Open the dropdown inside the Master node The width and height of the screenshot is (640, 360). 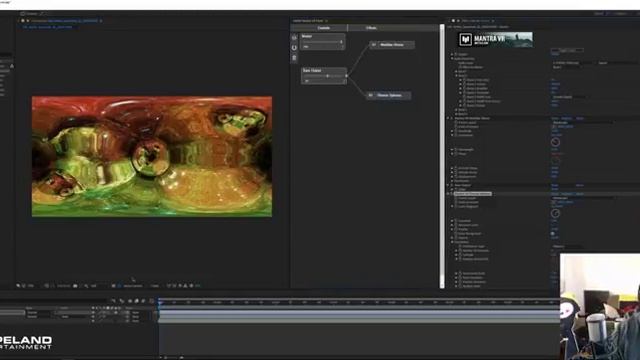[x=322, y=47]
